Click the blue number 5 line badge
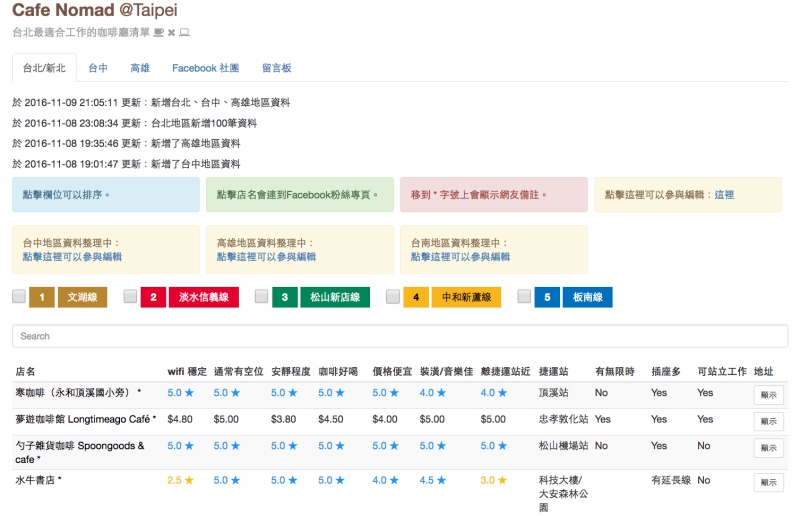 point(546,297)
